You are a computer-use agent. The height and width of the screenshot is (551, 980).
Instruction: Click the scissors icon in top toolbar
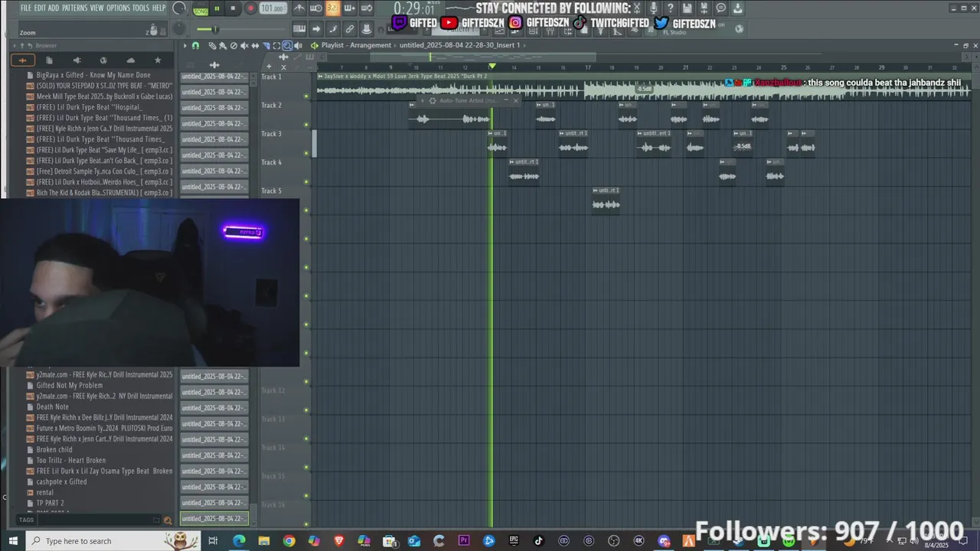click(x=637, y=8)
